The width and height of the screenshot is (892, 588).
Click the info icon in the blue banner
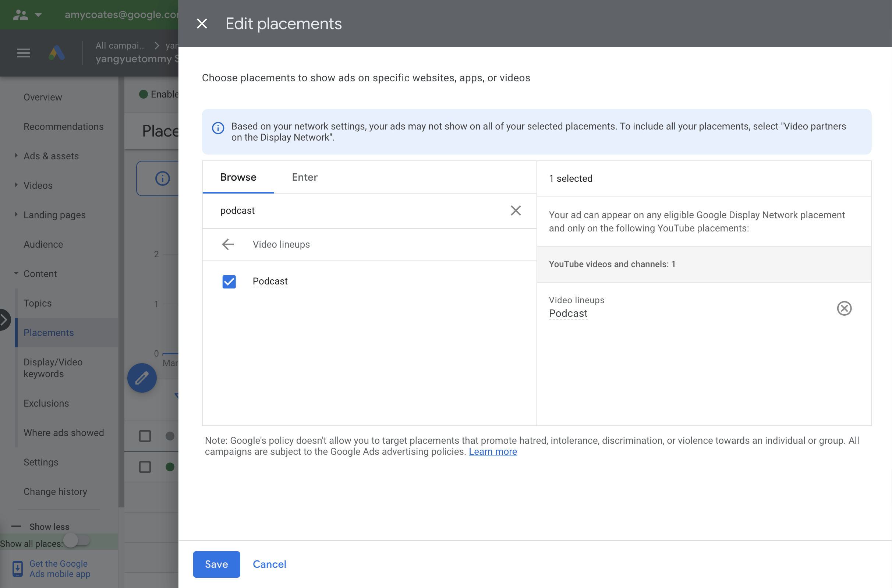(x=218, y=127)
